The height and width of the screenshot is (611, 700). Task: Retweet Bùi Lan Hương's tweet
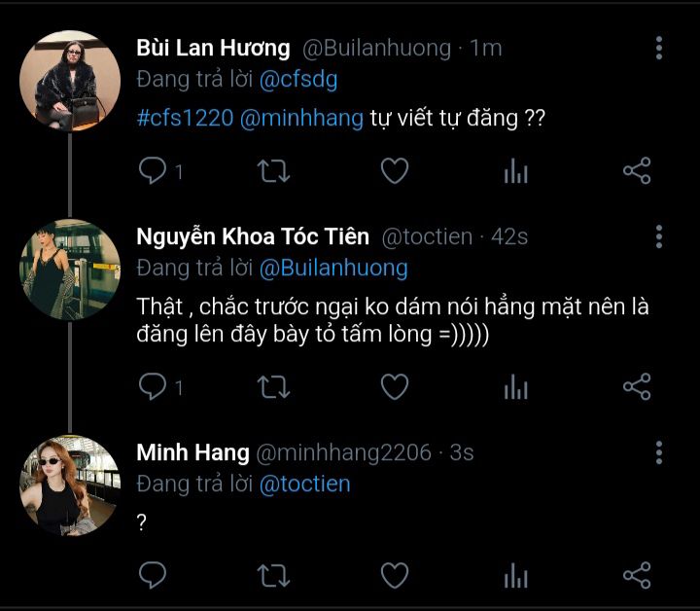273,172
